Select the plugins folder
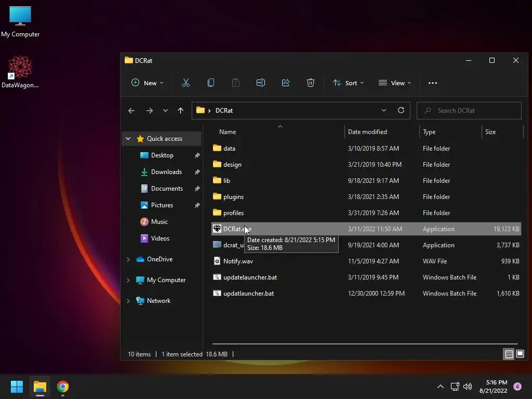Viewport: 532px width, 399px height. 366,197
